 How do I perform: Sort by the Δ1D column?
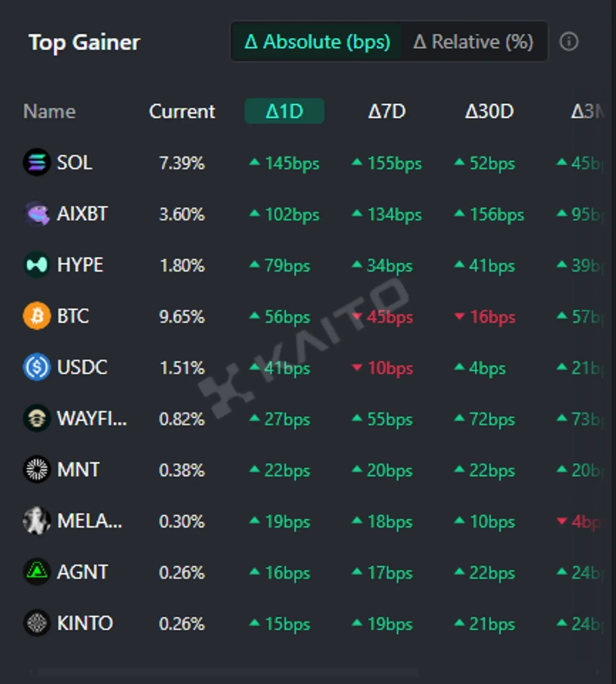[x=284, y=112]
